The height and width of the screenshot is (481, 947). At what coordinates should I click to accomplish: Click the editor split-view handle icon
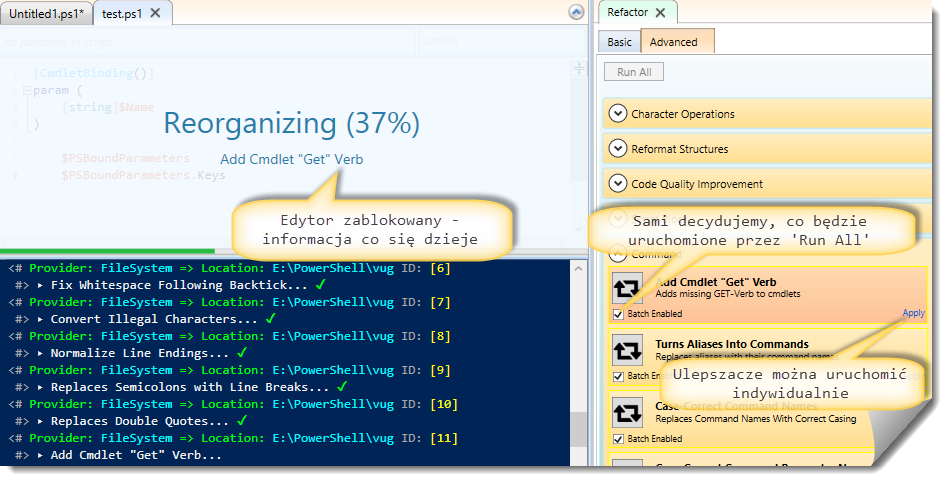click(578, 68)
